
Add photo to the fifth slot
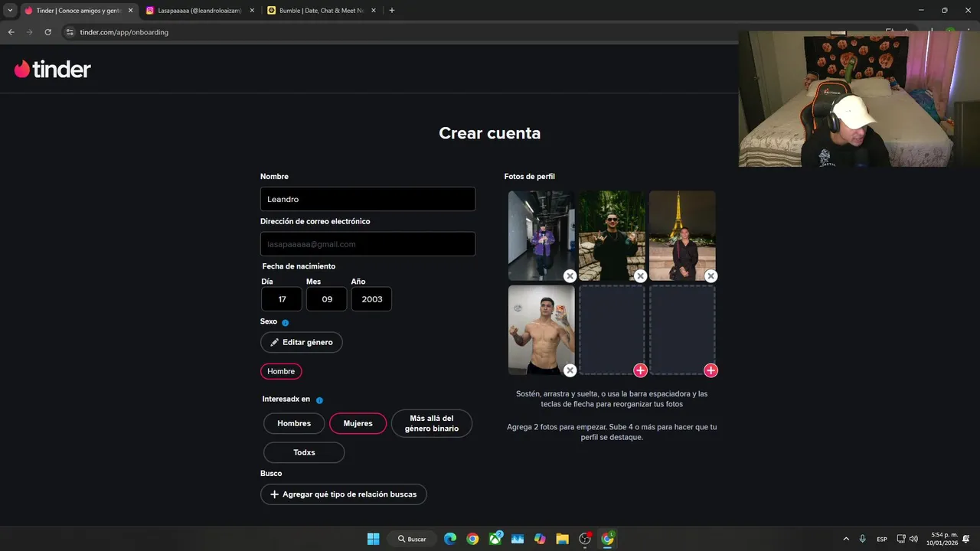pos(640,370)
